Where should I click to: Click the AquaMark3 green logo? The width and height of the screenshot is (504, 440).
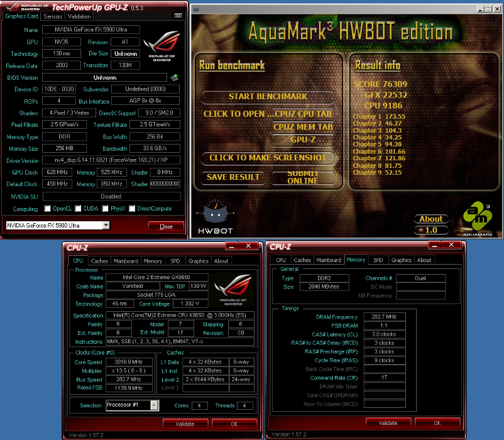(478, 219)
